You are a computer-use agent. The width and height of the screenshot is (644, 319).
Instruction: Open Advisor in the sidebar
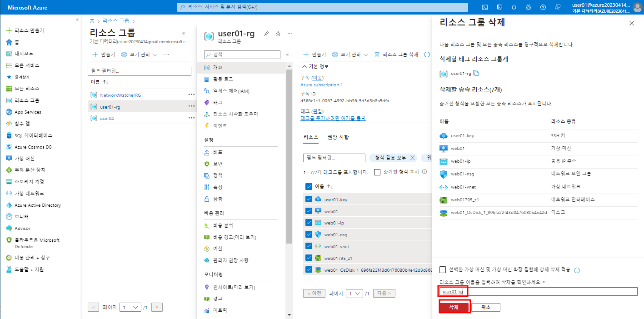click(22, 228)
